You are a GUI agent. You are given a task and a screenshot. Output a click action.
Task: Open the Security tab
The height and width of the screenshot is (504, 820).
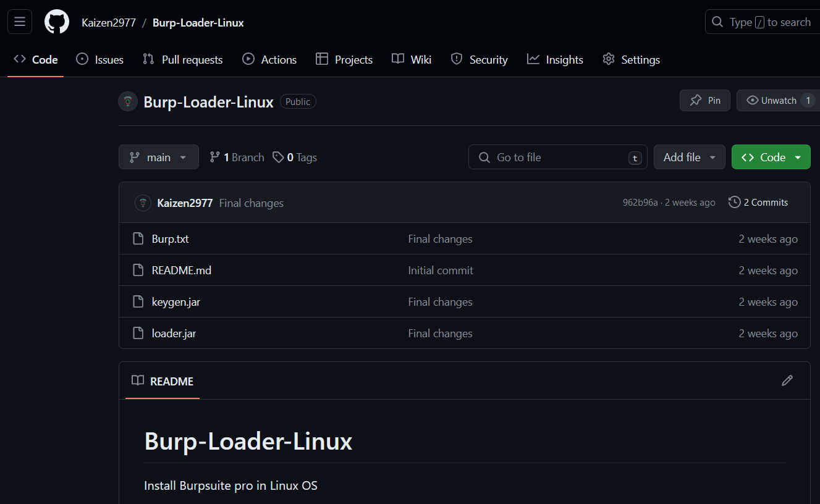480,60
